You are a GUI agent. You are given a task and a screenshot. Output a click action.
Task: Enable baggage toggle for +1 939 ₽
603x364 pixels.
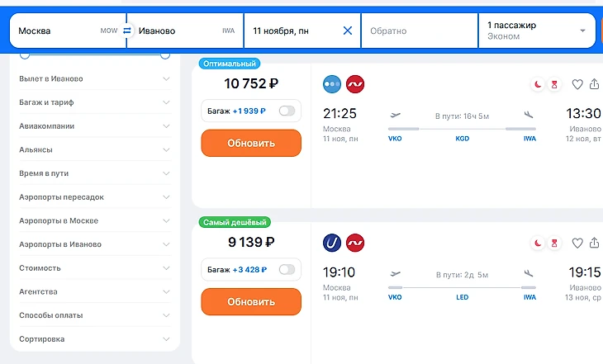point(287,111)
